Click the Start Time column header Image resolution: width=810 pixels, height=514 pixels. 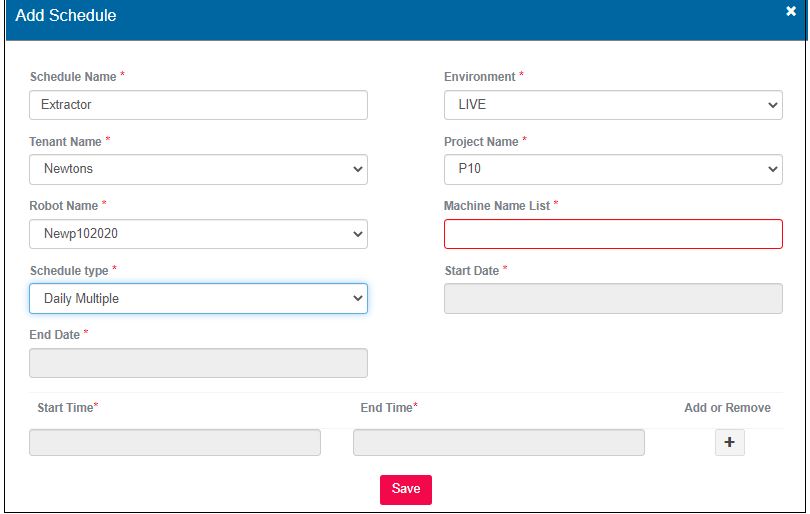pos(65,408)
